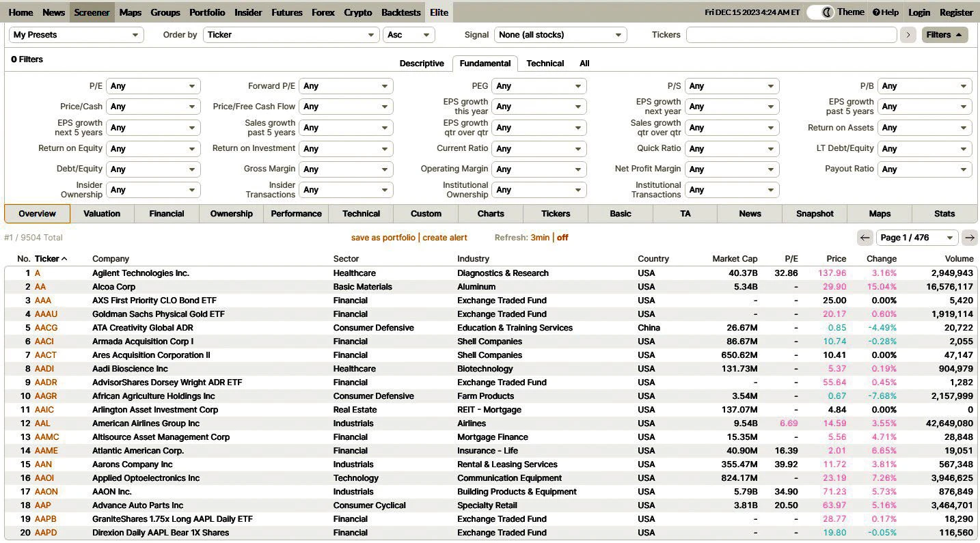
Task: Open the Home menu item
Action: [x=21, y=12]
